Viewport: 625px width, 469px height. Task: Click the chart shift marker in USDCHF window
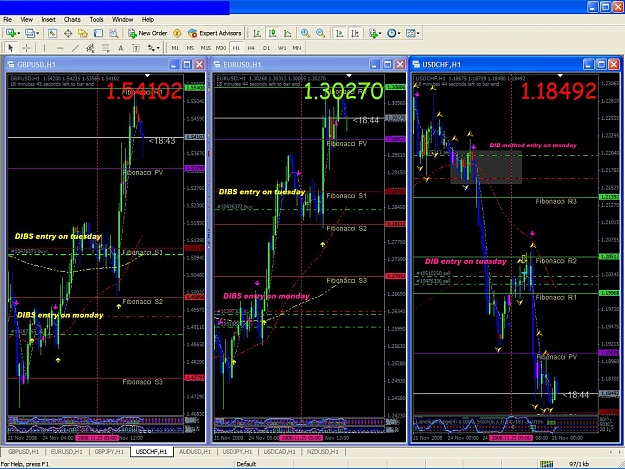[x=560, y=75]
